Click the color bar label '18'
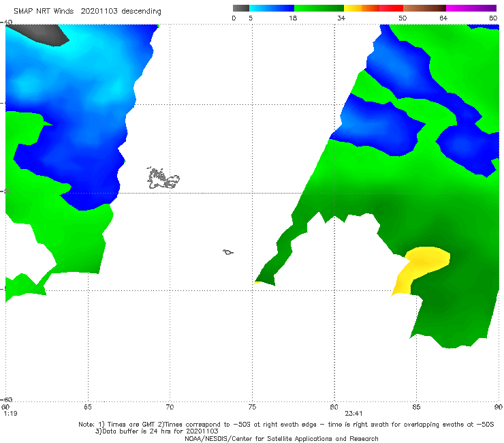Viewport: 504px width, 443px height. [293, 18]
